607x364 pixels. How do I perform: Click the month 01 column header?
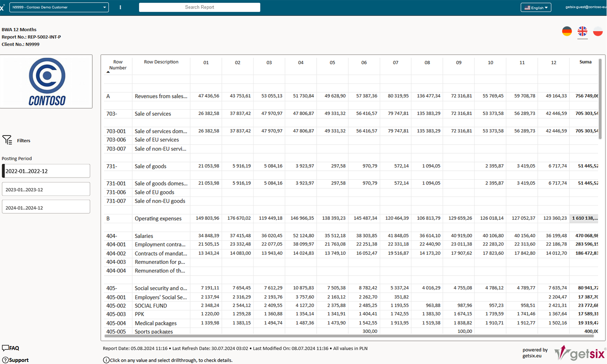(x=206, y=63)
